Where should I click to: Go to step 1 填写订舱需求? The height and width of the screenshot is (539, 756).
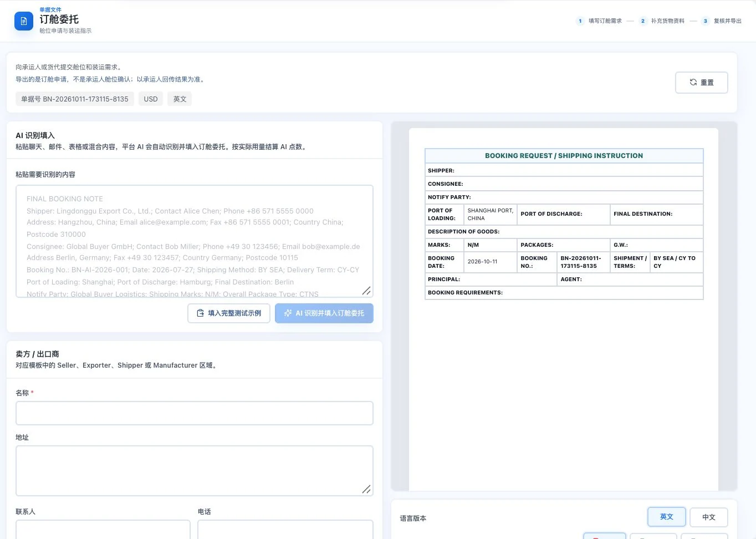[599, 21]
